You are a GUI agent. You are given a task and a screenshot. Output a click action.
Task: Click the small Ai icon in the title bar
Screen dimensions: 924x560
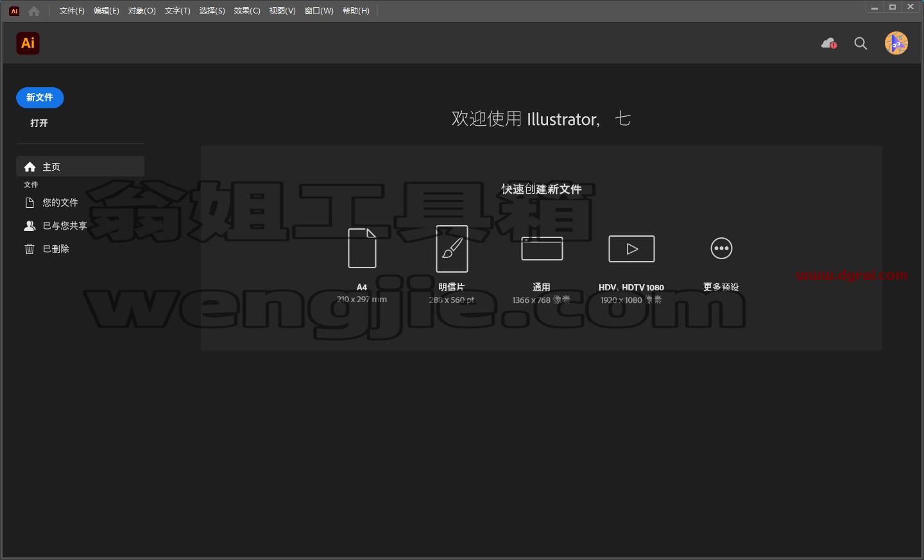pos(14,11)
